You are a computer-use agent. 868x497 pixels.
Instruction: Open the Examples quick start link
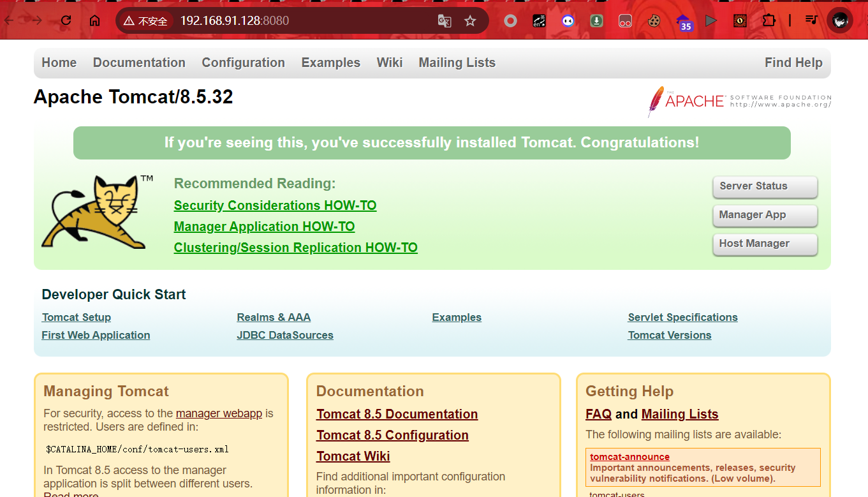[x=457, y=317]
